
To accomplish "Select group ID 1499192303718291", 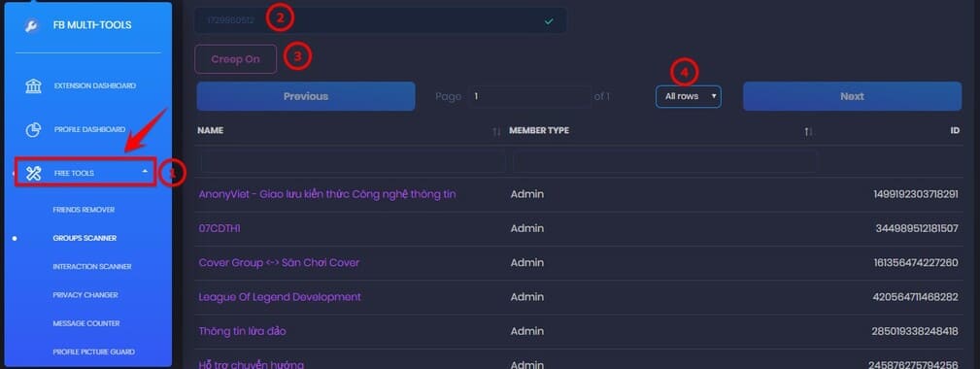I will point(916,194).
